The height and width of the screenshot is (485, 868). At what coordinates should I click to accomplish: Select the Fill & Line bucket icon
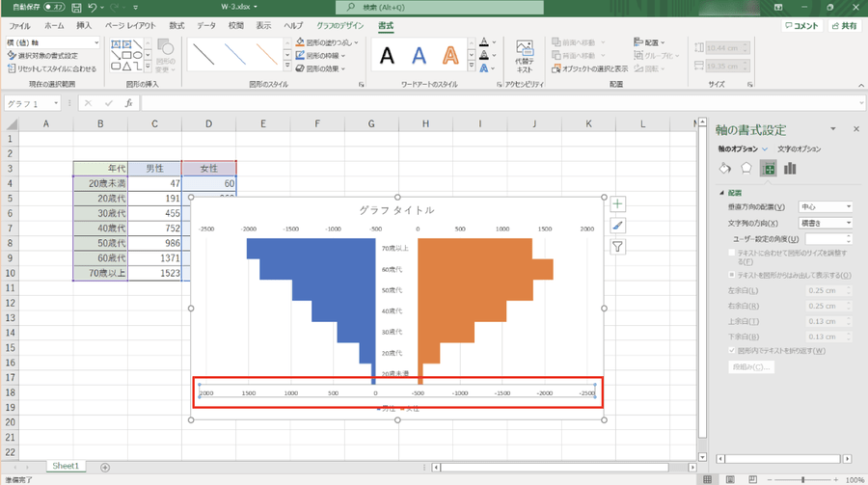coord(725,169)
